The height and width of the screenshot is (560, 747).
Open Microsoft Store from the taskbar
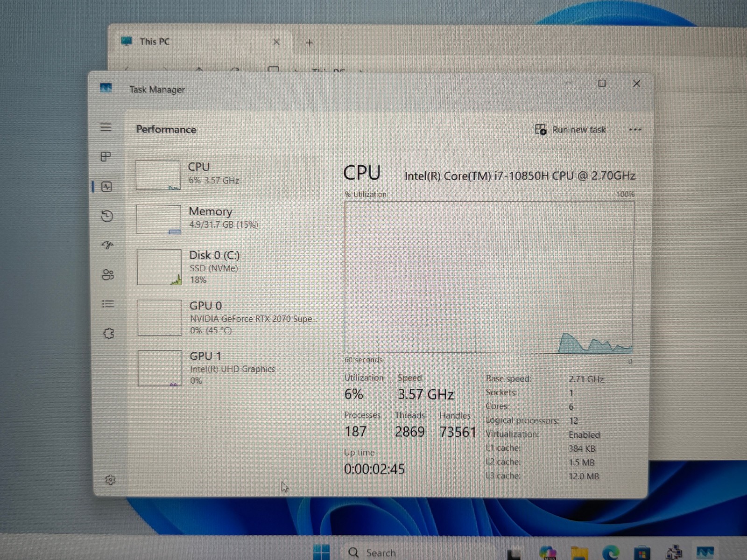[x=642, y=553]
